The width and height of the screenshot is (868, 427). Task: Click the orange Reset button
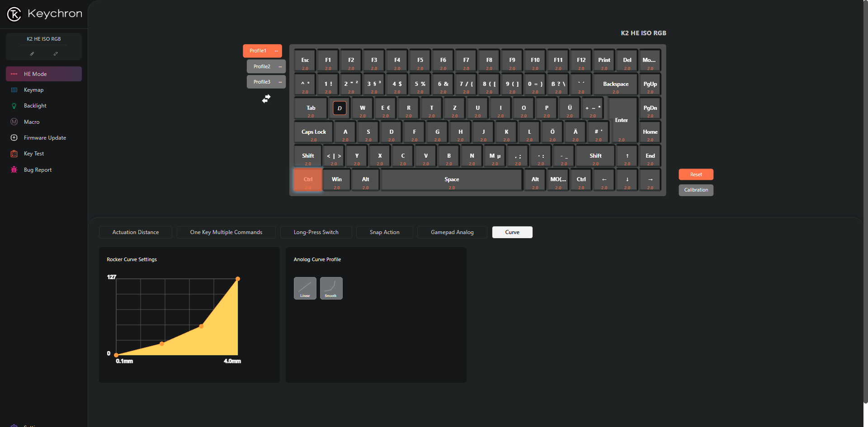click(x=696, y=174)
